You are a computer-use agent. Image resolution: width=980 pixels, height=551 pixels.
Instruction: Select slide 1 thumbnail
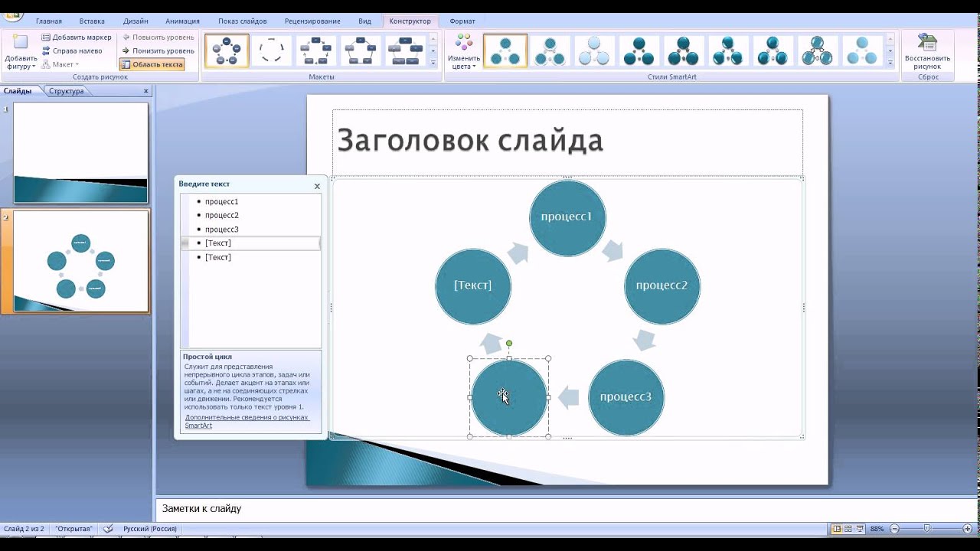coord(80,153)
